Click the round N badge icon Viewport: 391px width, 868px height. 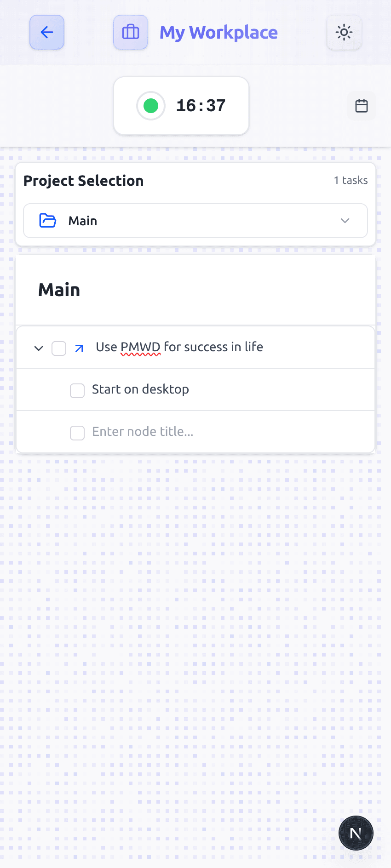[x=356, y=833]
